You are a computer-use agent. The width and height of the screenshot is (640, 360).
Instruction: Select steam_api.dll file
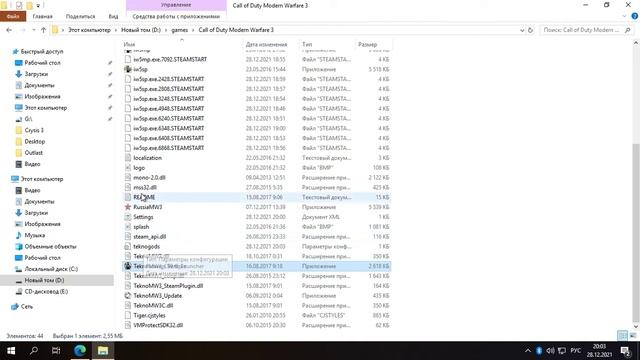pyautogui.click(x=149, y=237)
